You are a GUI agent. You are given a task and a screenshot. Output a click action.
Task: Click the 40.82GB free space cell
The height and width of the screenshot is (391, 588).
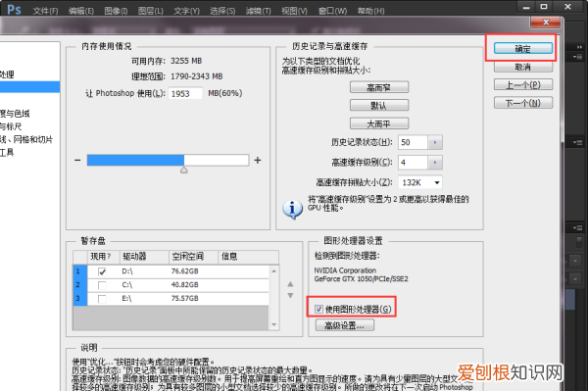(x=185, y=285)
